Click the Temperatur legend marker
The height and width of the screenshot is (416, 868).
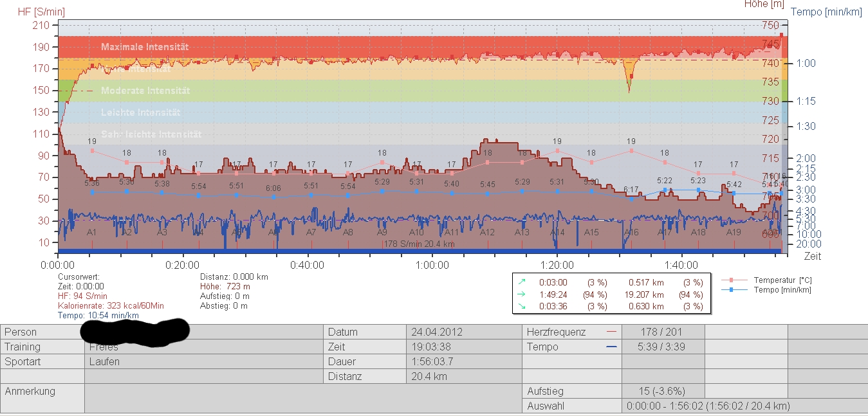734,280
